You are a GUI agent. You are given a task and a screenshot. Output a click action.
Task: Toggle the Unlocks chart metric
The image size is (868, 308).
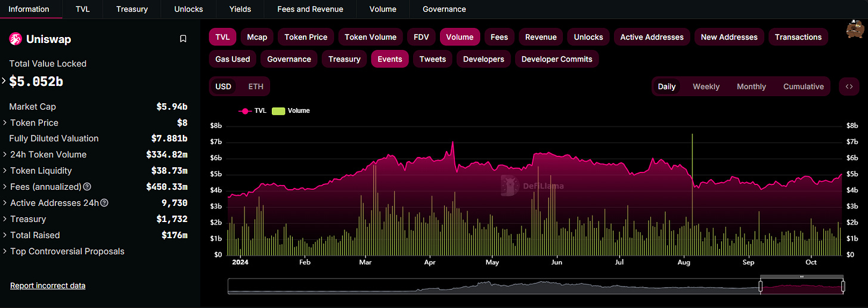[x=588, y=37]
